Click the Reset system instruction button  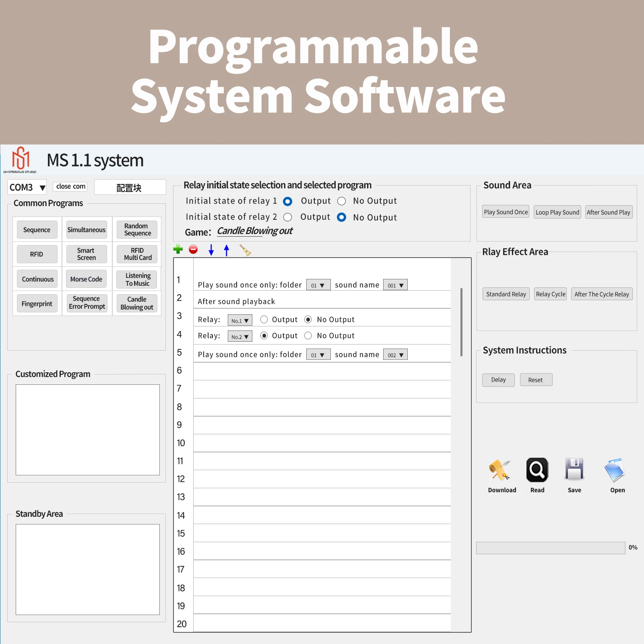[x=536, y=380]
